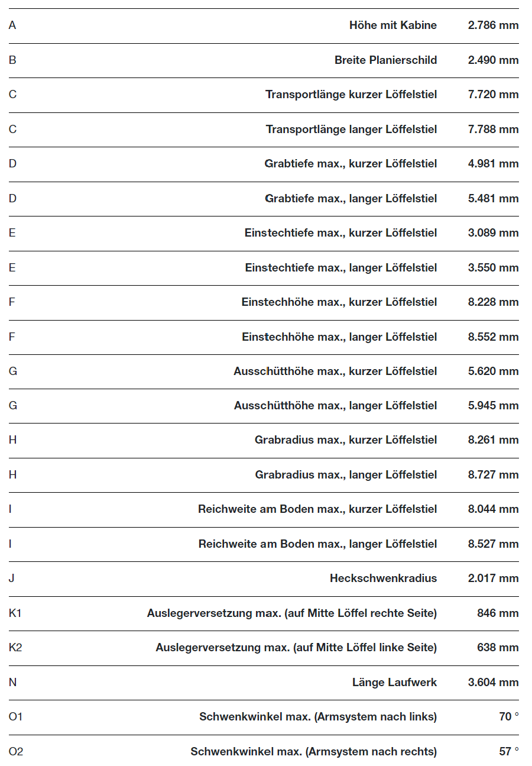
Task: Select the 5.945 mm Ausschütthöhe value
Action: (494, 405)
